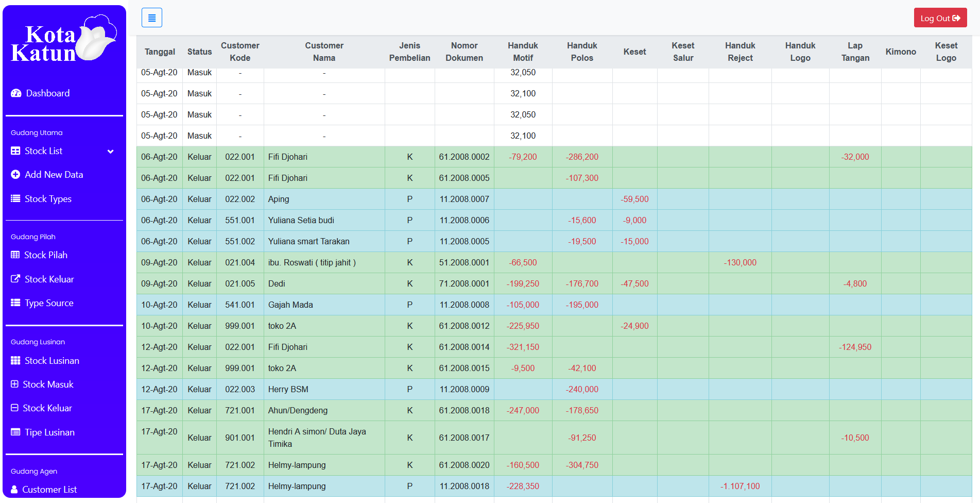Click the Tipe Lusinan list icon
This screenshot has height=503, width=980.
[15, 432]
